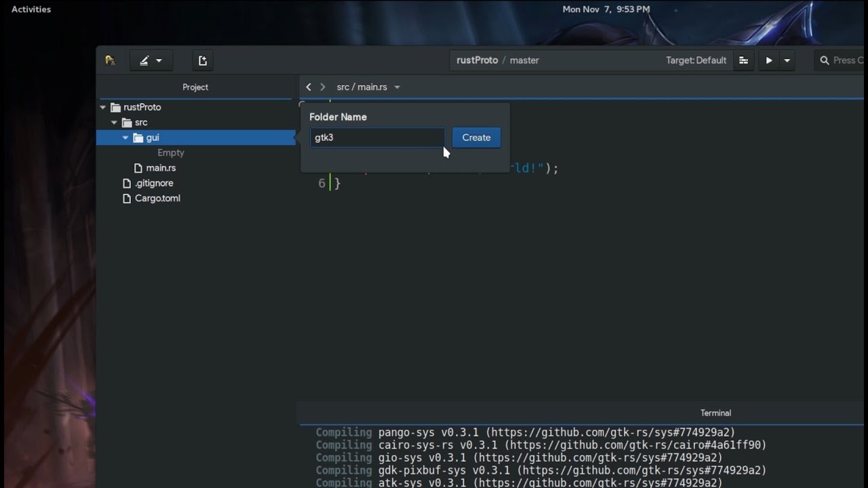Open the run options dropdown arrow
Viewport: 868px width, 488px height.
(x=787, y=60)
